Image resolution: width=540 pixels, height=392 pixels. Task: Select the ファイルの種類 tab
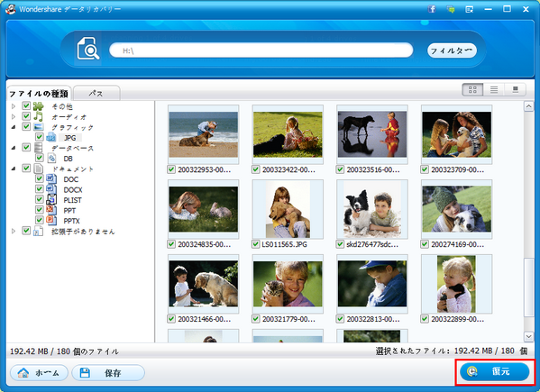(x=39, y=93)
